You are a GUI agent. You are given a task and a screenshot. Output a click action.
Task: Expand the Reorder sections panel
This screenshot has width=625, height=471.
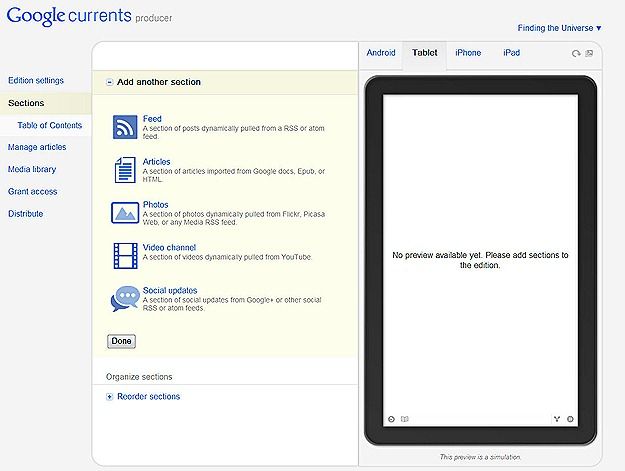pyautogui.click(x=109, y=397)
